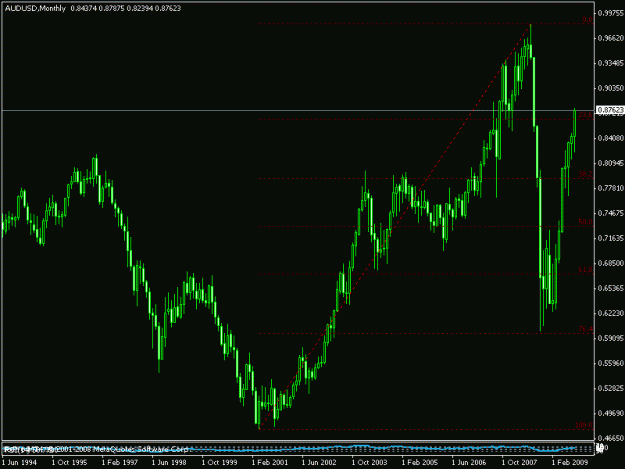Select the 0.77810 price axis label
Viewport: 625px width, 469px height.
coord(611,188)
